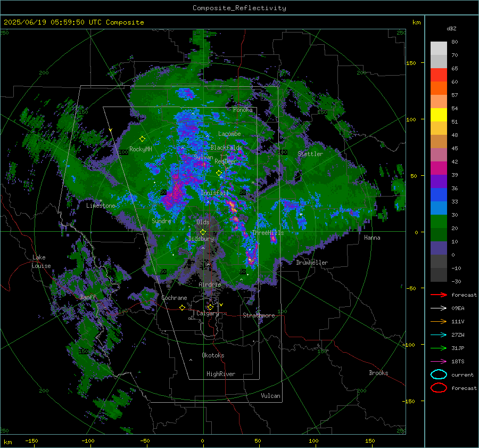The width and height of the screenshot is (479, 448).
Task: Click the Innisfail town label
Action: pos(214,193)
